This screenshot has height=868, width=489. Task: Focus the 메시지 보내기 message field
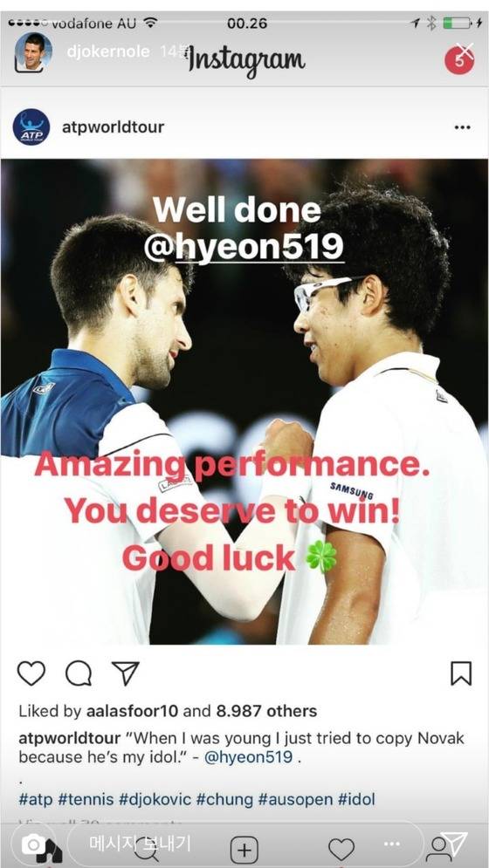pos(244,844)
